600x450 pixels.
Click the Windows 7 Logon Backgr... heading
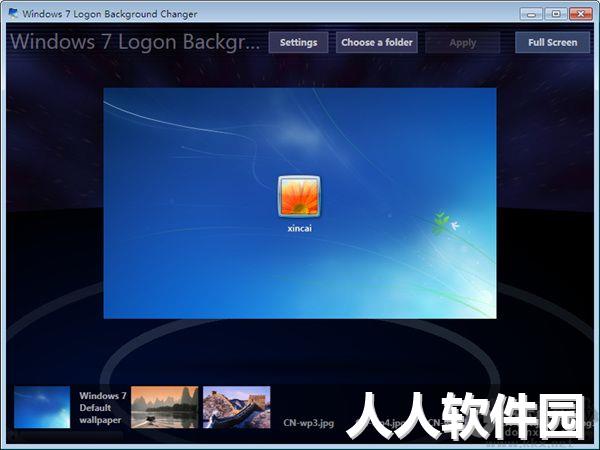135,42
